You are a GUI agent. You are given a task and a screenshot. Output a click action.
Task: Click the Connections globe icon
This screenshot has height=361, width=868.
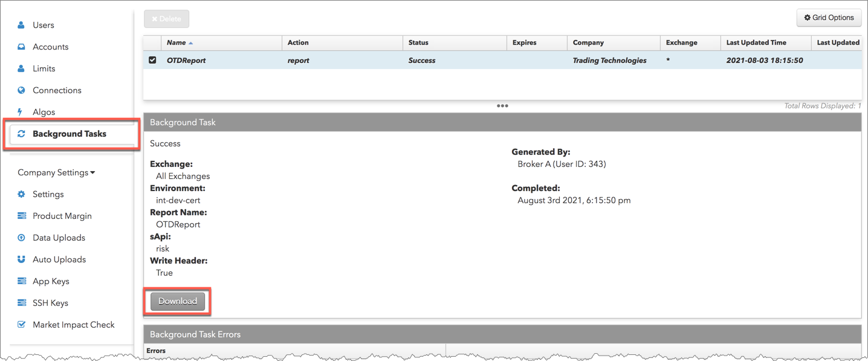(21, 91)
